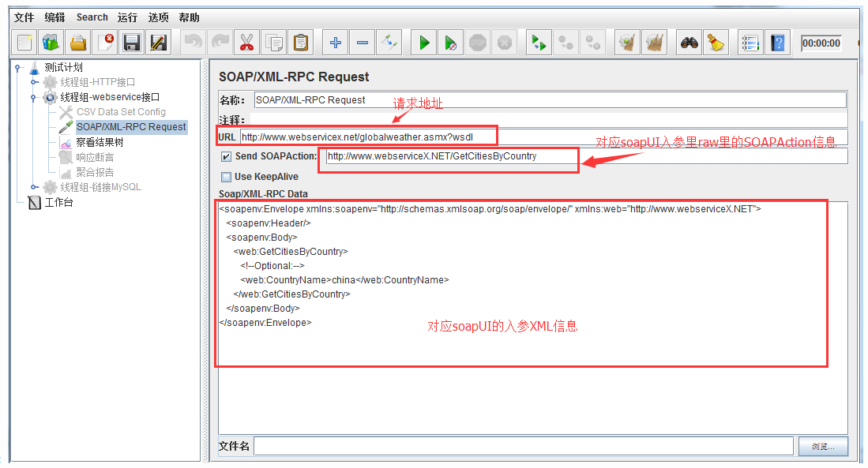Open the 运行 menu
Viewport: 868px width, 468px height.
click(127, 17)
